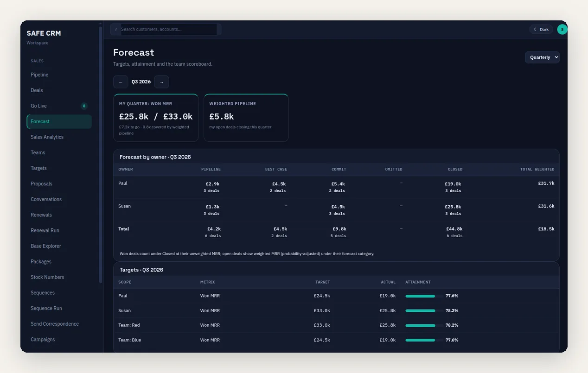Click the SAFE CRM logo text
Viewport: 588px width, 373px height.
(x=44, y=33)
